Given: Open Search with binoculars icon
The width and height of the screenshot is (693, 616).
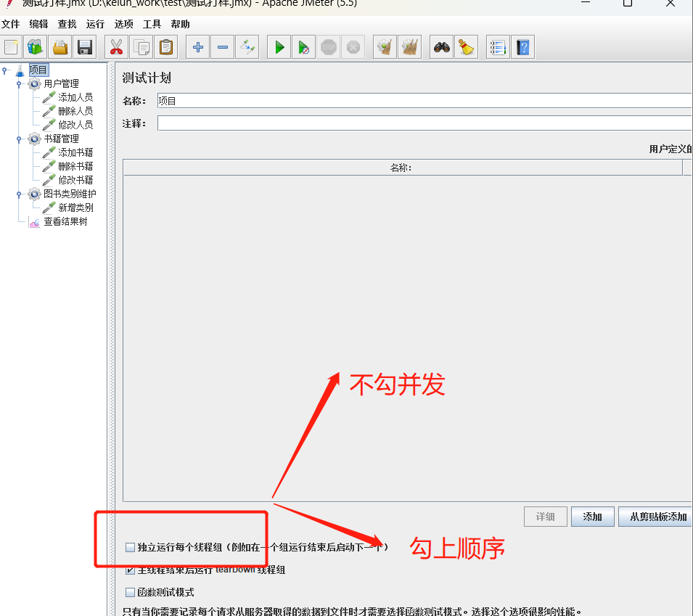Looking at the screenshot, I should point(441,47).
